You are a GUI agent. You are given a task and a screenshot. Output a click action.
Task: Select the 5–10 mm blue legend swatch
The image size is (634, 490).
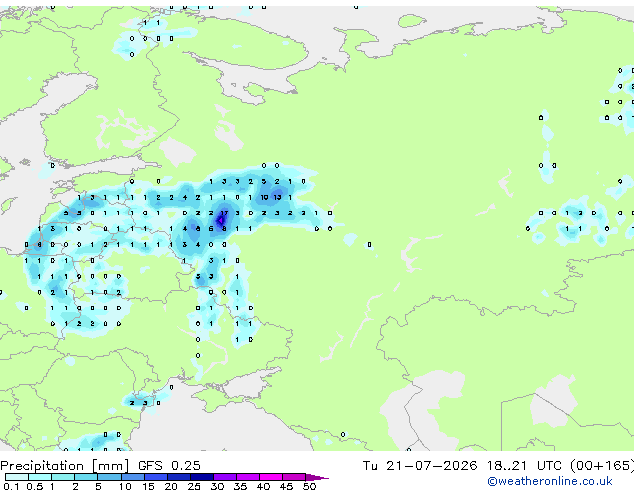pyautogui.click(x=109, y=477)
